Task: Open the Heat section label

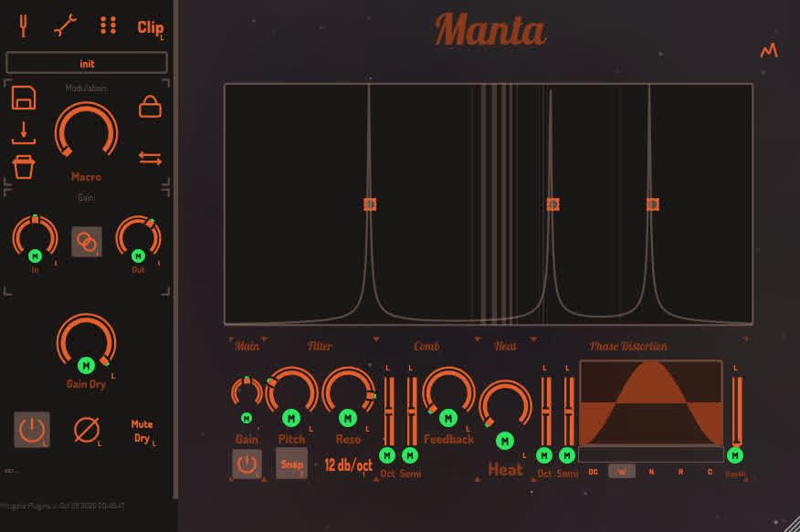Action: 506,347
